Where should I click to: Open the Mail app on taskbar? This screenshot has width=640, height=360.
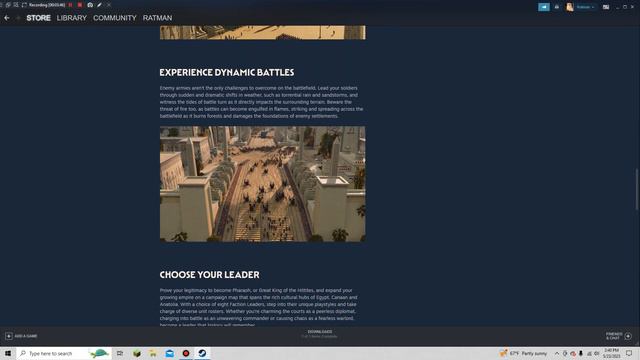click(169, 353)
